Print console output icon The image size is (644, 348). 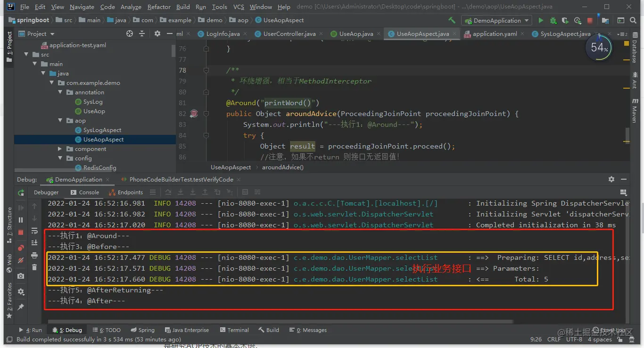34,255
